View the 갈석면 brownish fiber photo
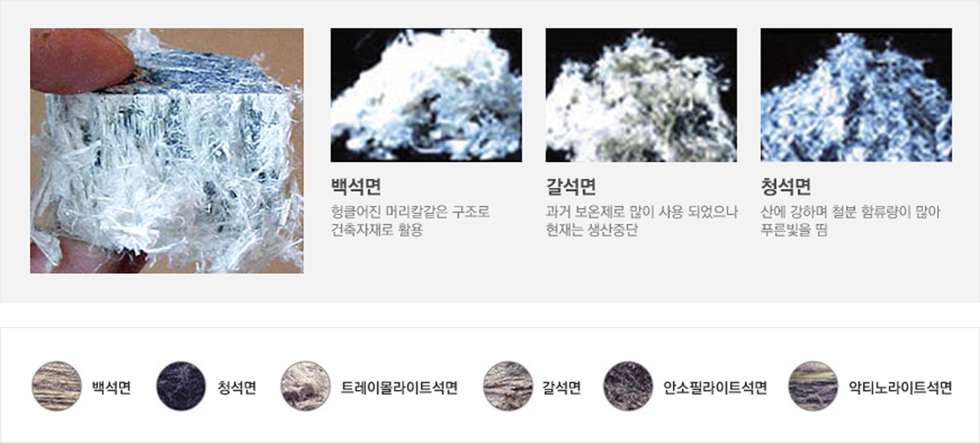This screenshot has height=443, width=980. 641,95
